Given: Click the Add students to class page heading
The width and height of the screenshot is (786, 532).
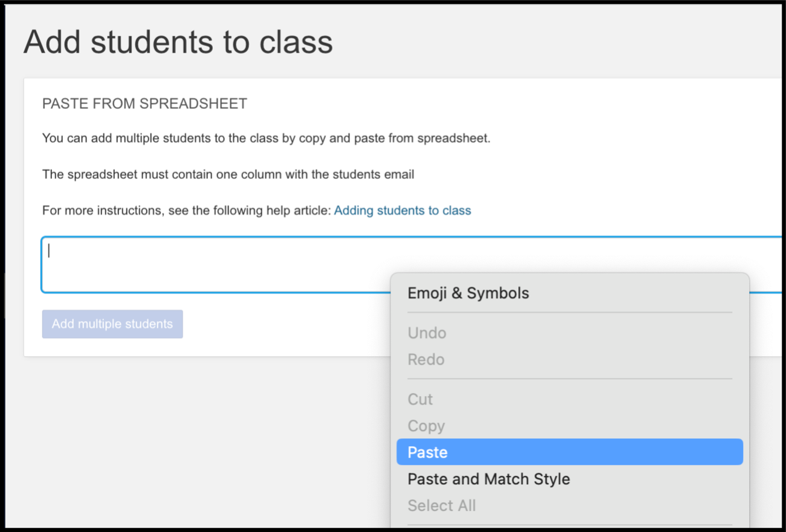Looking at the screenshot, I should tap(178, 42).
